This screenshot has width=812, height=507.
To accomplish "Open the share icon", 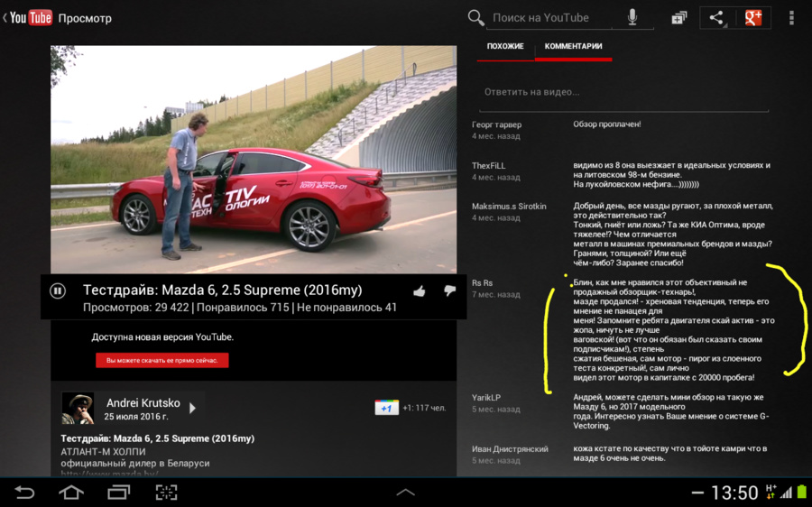I will (717, 18).
